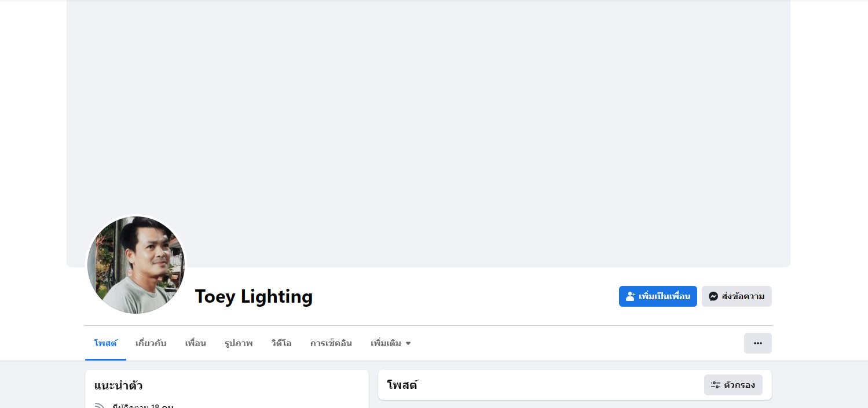
Task: Click the person-plus icon on add friend button
Action: [x=631, y=296]
